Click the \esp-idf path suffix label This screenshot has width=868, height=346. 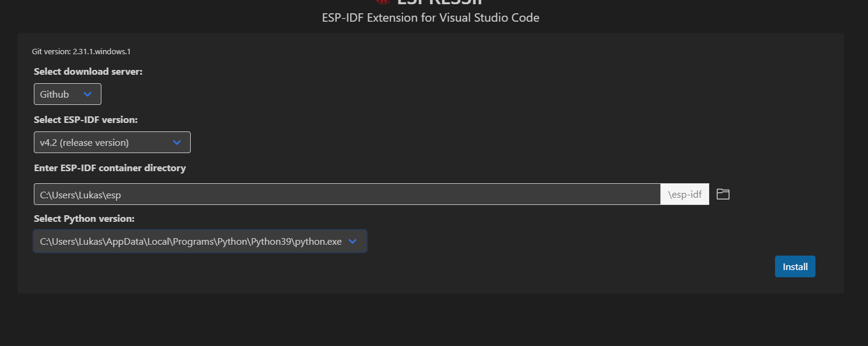pyautogui.click(x=685, y=194)
